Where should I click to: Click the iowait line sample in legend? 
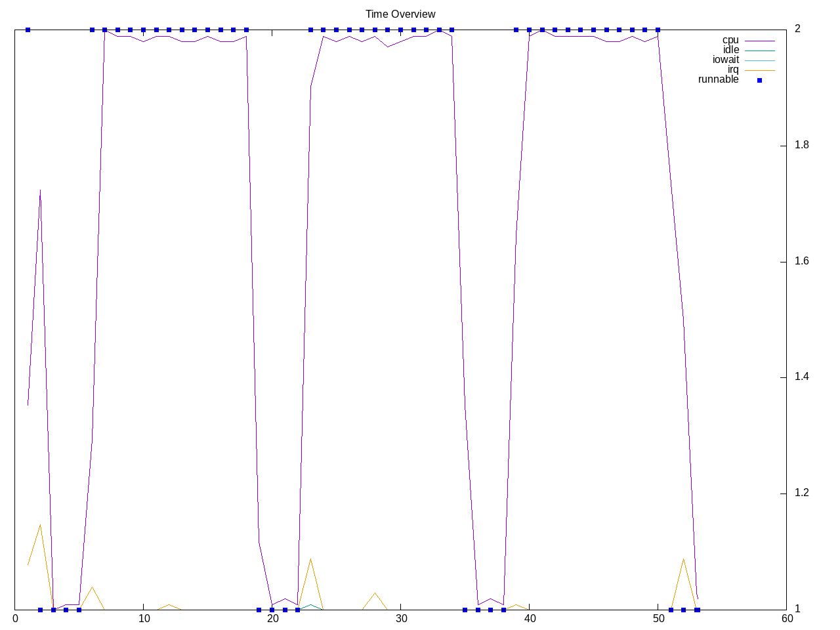759,60
